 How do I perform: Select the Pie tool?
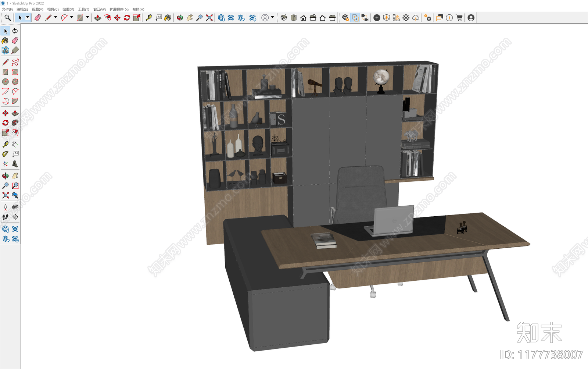[x=15, y=101]
